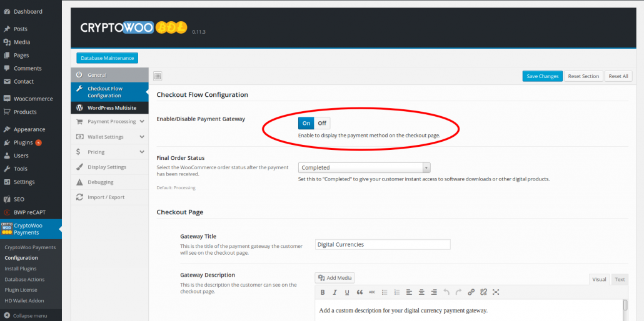644x321 pixels.
Task: Click the Database Maintenance button
Action: [x=107, y=58]
